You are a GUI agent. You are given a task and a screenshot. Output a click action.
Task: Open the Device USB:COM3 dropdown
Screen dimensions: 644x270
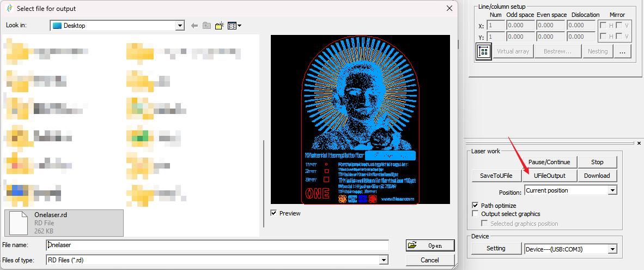pyautogui.click(x=612, y=249)
